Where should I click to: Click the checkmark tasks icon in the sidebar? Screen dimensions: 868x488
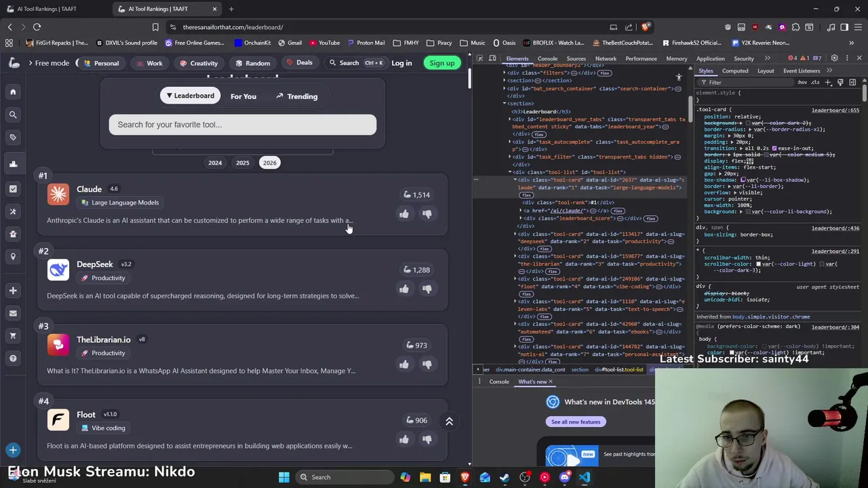pyautogui.click(x=13, y=189)
